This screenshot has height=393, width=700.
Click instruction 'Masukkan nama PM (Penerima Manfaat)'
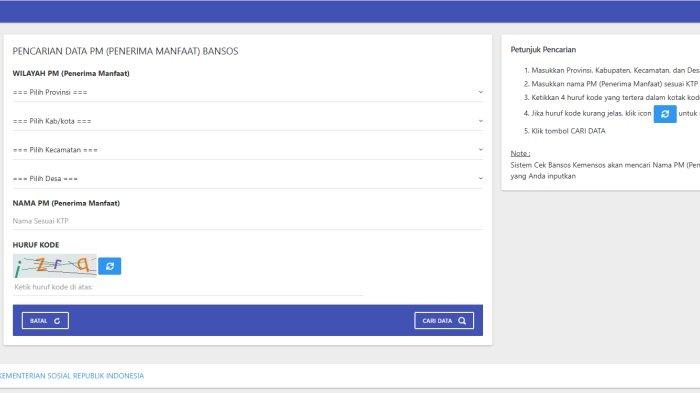click(615, 84)
